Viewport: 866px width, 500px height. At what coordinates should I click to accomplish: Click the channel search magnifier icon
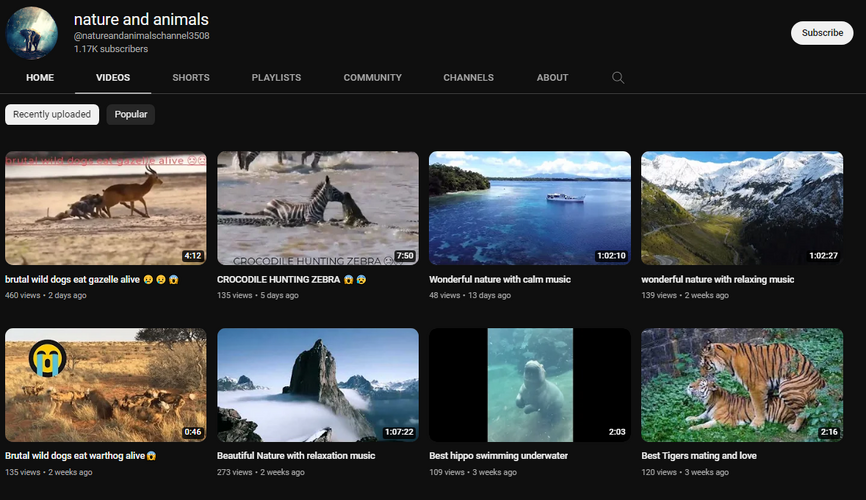[618, 78]
